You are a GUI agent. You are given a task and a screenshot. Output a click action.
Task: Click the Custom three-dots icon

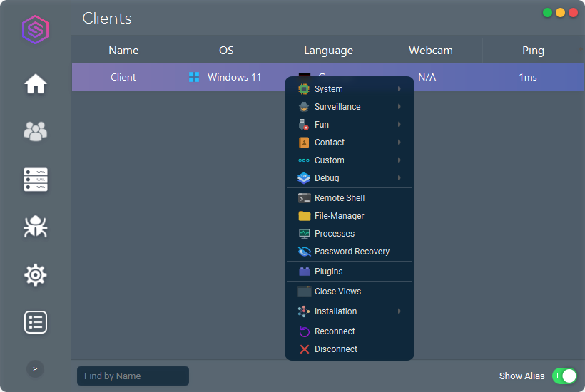click(x=304, y=160)
